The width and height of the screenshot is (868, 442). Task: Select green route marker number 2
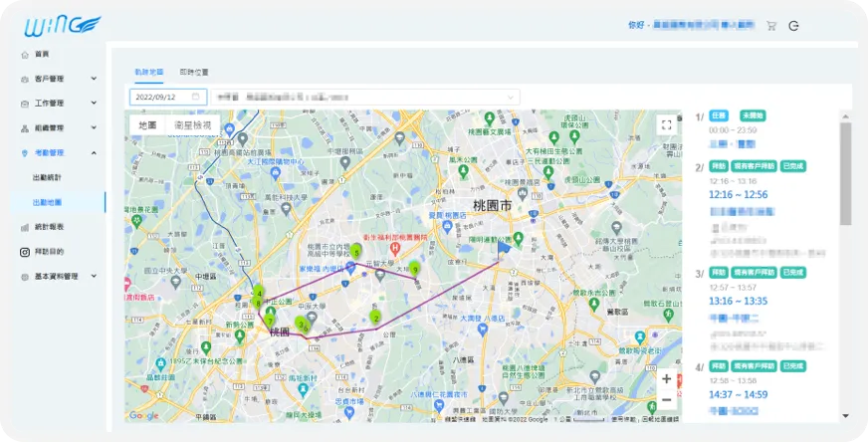(376, 319)
